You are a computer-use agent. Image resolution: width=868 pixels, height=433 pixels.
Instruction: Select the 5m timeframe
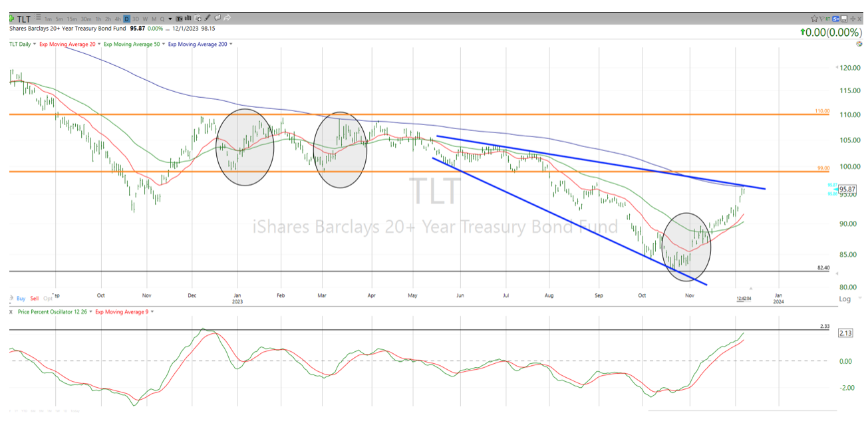click(x=59, y=19)
